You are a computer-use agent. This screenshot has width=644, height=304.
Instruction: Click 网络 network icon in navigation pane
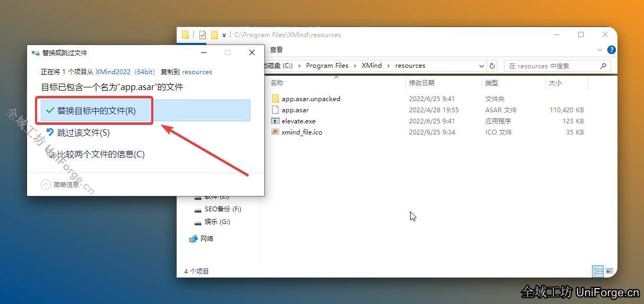click(x=194, y=239)
